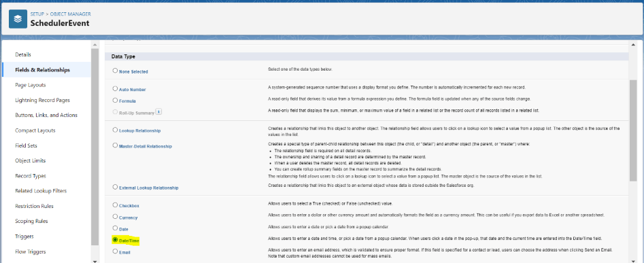Open Flow Triggers
Image resolution: width=644 pixels, height=263 pixels.
31,251
